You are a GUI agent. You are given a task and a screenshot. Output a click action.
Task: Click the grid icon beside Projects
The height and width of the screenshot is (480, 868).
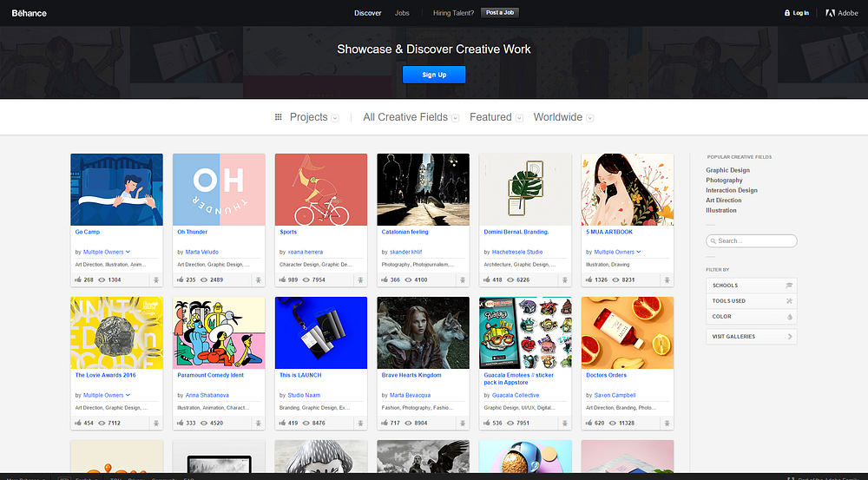pos(279,117)
